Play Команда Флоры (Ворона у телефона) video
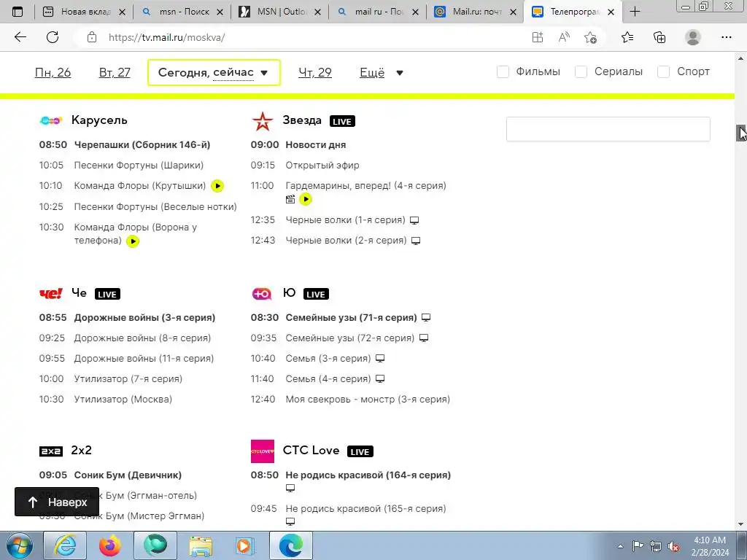 coord(133,241)
